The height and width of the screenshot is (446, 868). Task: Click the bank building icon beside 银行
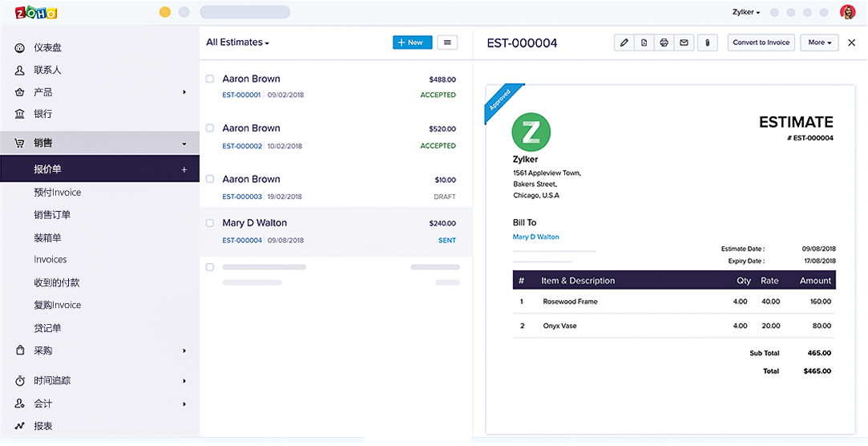point(20,114)
